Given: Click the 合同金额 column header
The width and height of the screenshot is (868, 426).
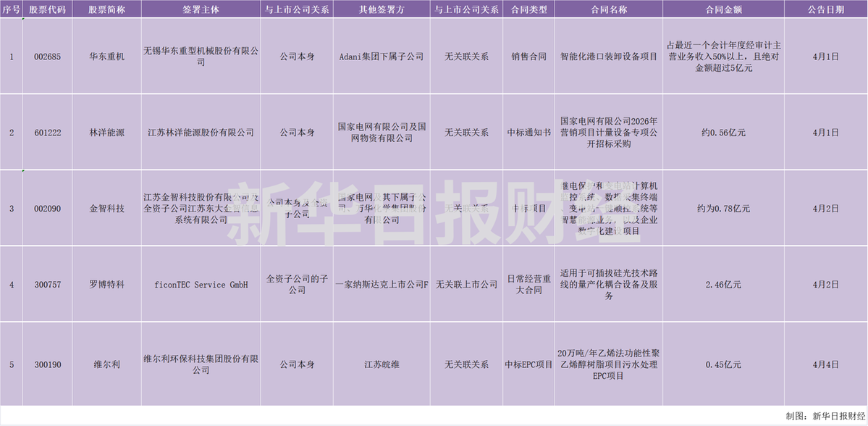Looking at the screenshot, I should 723,10.
